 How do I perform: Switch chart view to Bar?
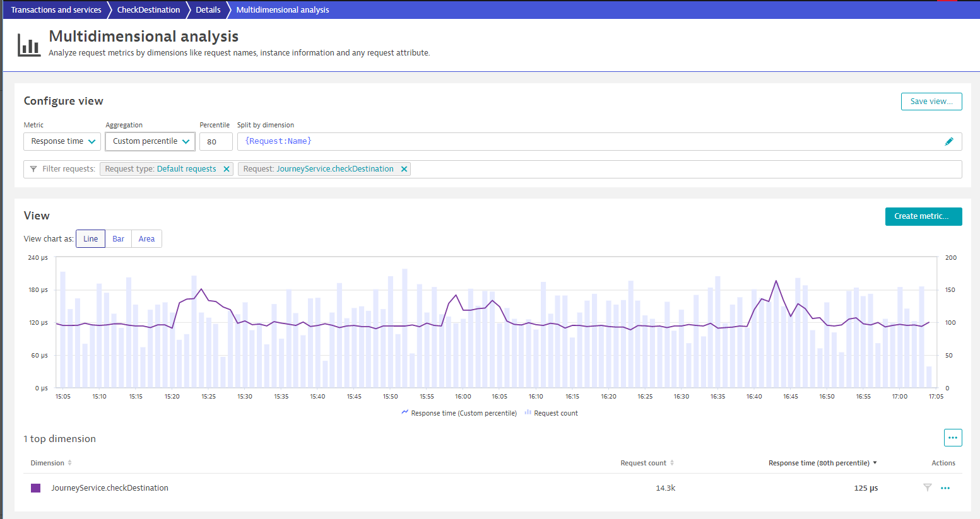(x=118, y=239)
